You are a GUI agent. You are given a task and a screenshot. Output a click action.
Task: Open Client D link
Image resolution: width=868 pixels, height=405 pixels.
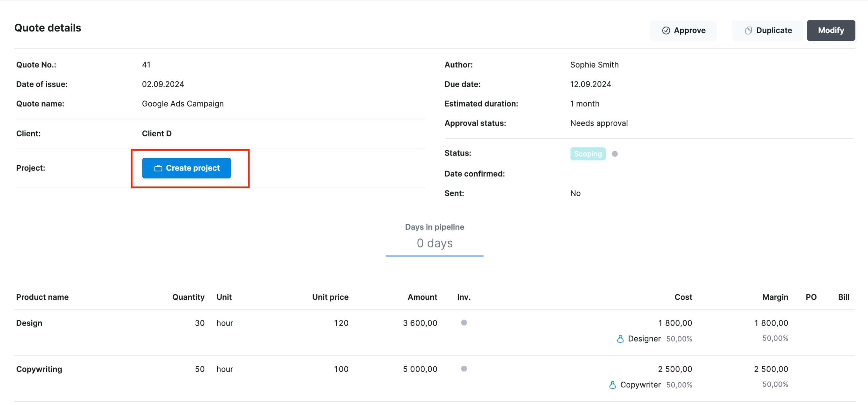coord(157,134)
